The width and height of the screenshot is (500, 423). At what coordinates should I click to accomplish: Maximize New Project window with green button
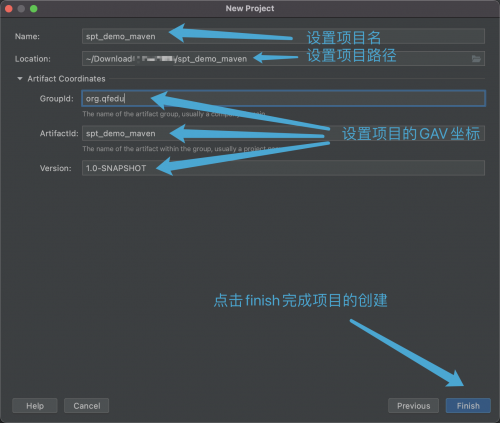(x=34, y=9)
